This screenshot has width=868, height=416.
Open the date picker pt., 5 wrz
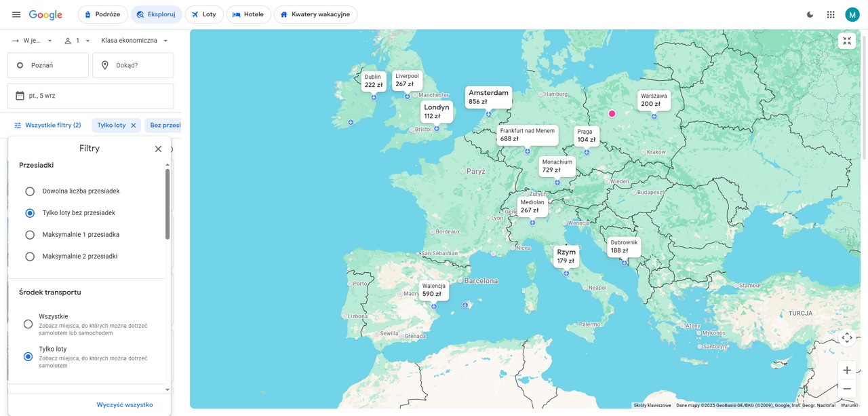click(90, 96)
